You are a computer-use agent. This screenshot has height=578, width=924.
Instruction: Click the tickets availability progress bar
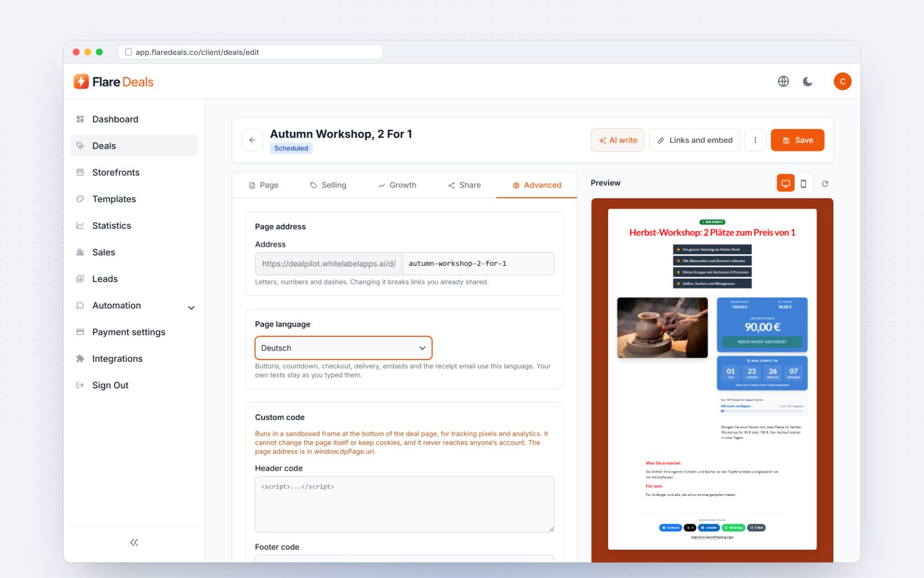point(762,411)
